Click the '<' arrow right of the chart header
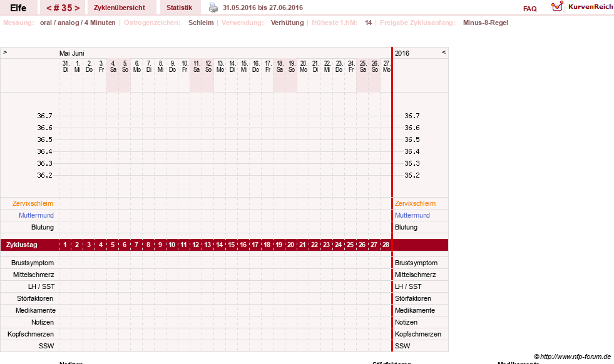The height and width of the screenshot is (364, 614). pyautogui.click(x=444, y=52)
